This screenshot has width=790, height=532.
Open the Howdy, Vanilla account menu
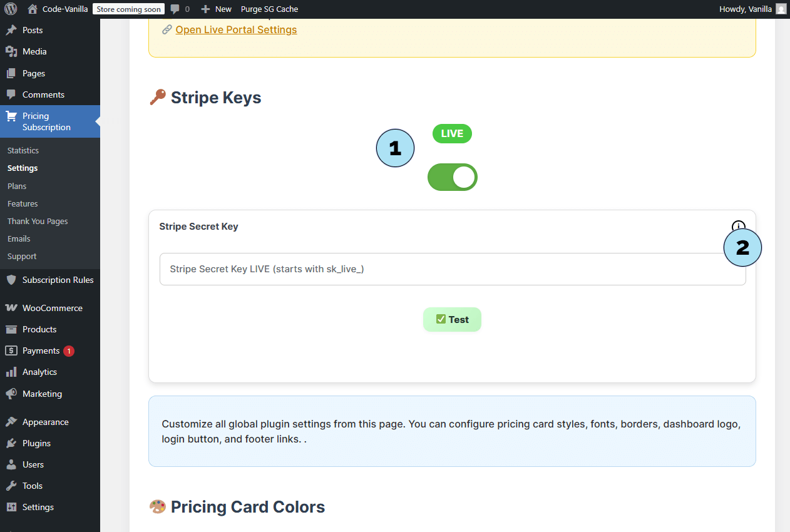[746, 9]
